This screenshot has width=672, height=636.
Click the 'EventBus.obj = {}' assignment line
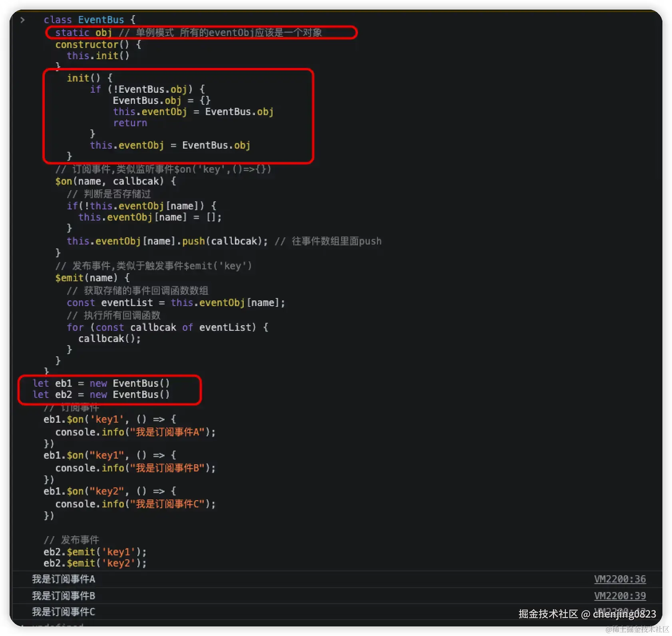point(162,100)
